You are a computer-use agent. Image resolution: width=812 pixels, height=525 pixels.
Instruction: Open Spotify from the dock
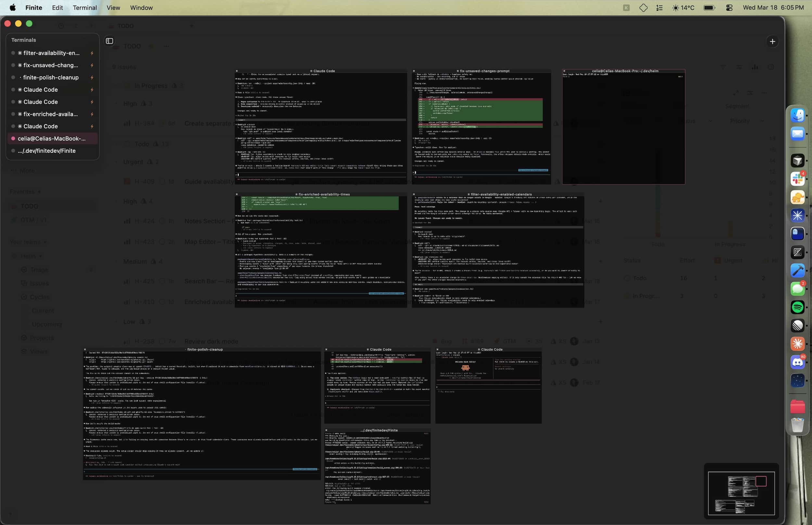[797, 307]
